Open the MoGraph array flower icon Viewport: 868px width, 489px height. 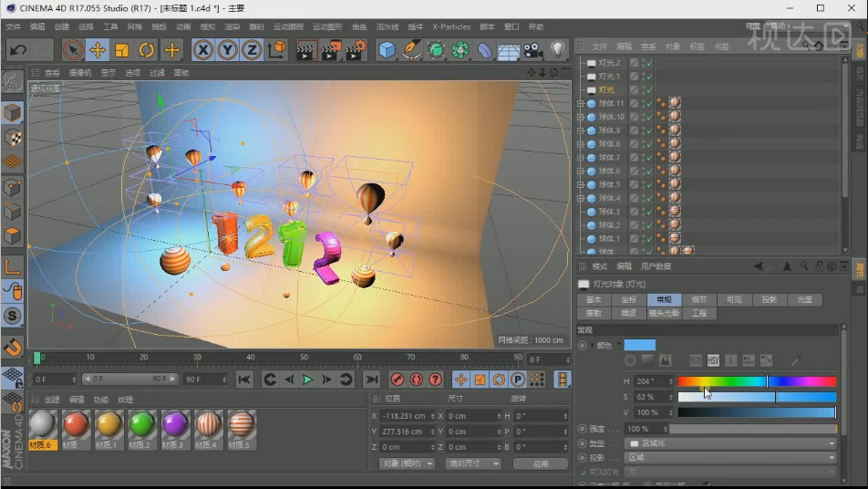(460, 50)
